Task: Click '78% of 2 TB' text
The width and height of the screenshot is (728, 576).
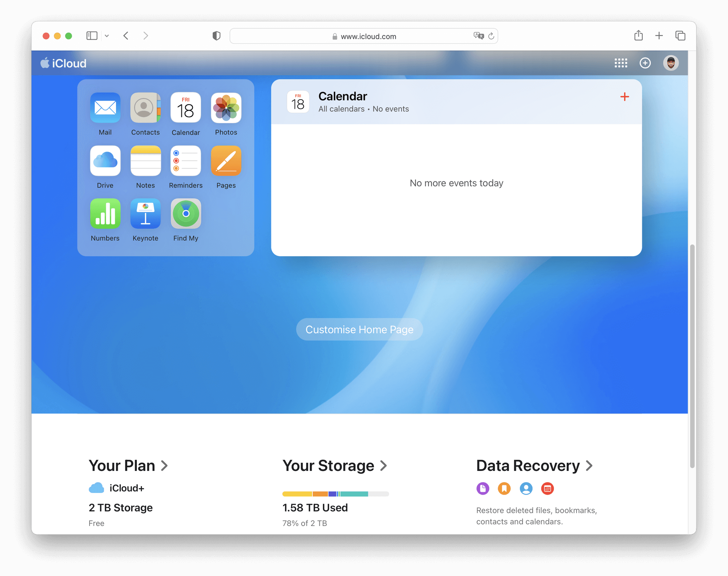Action: (305, 523)
